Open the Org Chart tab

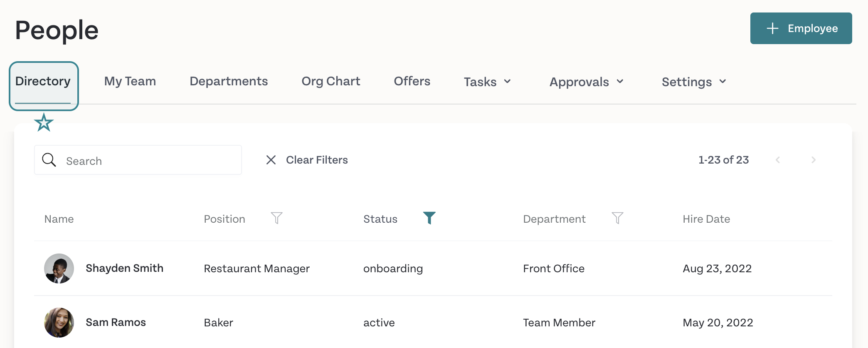(x=331, y=81)
